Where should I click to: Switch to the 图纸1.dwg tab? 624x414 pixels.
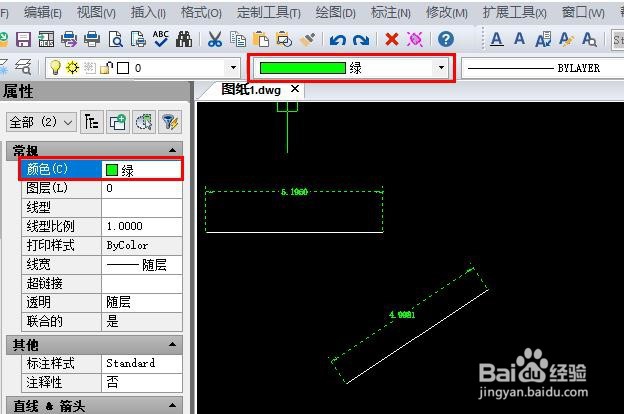click(x=251, y=90)
